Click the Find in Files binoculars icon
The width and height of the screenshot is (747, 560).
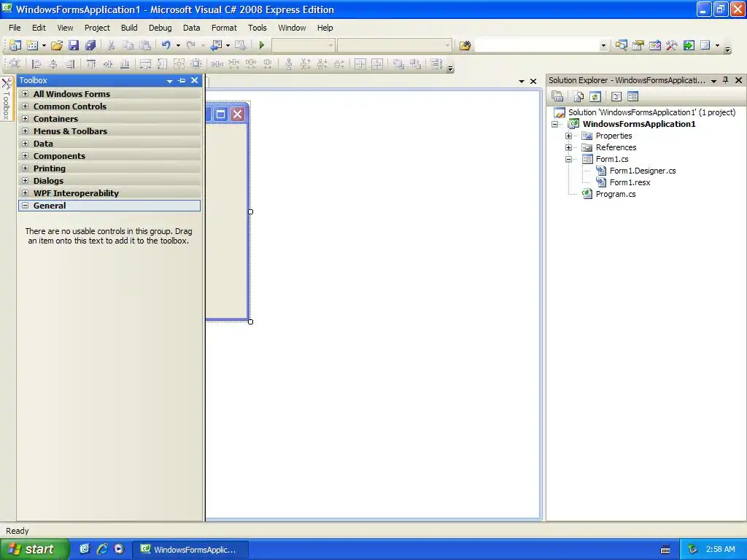pyautogui.click(x=465, y=45)
